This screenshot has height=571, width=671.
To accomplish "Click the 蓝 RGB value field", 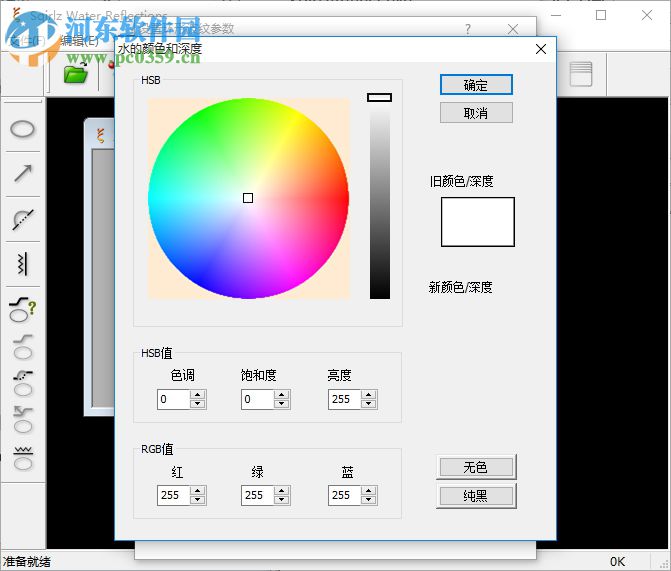I will [344, 495].
